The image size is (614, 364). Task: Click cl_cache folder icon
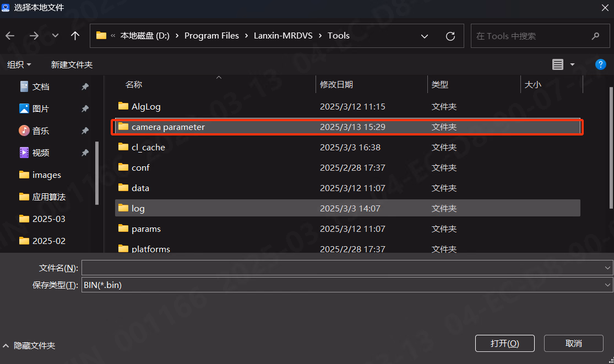pos(123,146)
